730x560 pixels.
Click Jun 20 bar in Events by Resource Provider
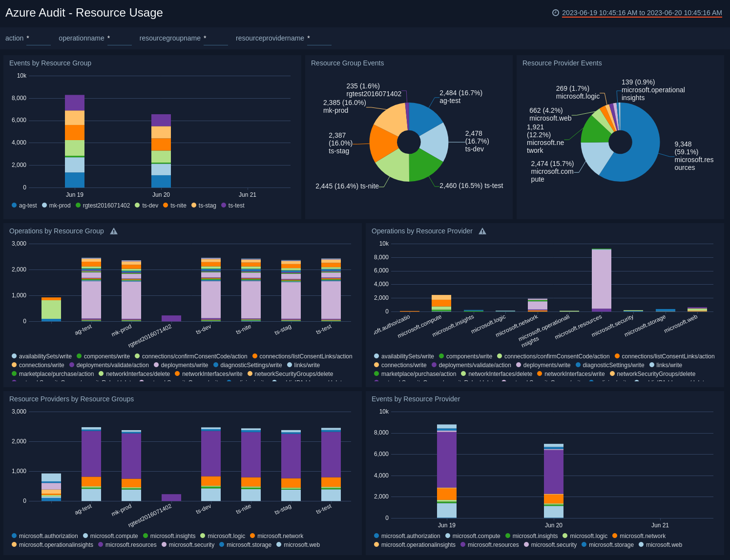coord(554,481)
